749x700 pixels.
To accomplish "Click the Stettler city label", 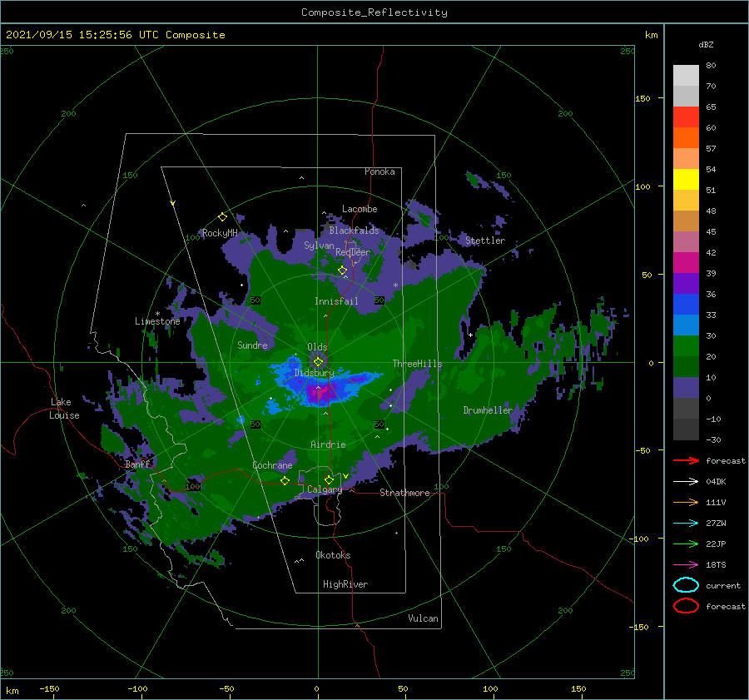I will (485, 241).
